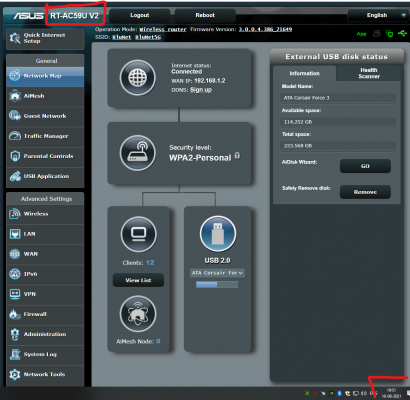Click the Network Tools icon
410x400 pixels.
[15, 374]
